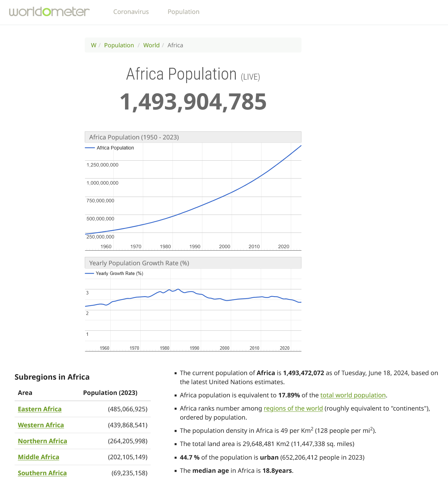Click the Area column header
This screenshot has width=448, height=486.
pos(25,393)
